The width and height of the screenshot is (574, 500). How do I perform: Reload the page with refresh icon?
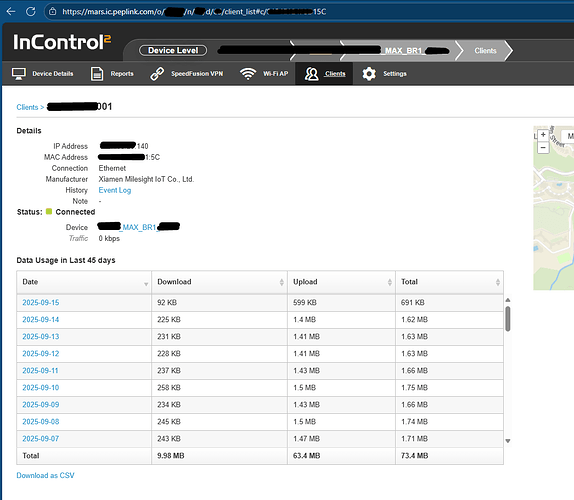pyautogui.click(x=31, y=11)
